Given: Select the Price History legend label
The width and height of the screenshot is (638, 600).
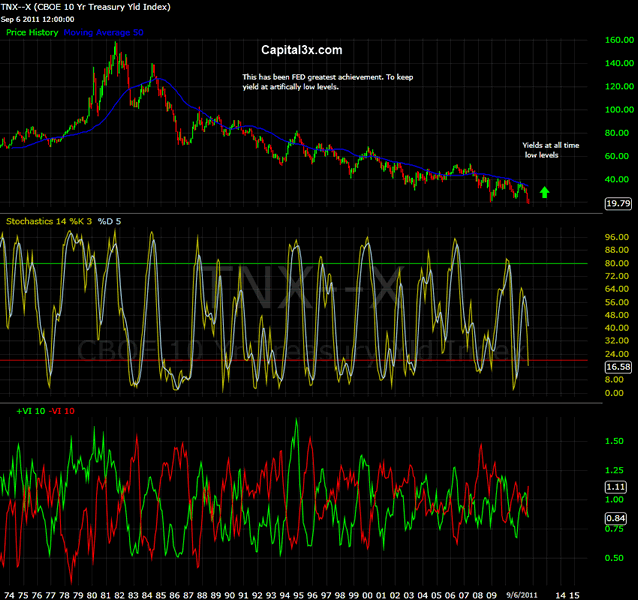Looking at the screenshot, I should [x=31, y=33].
